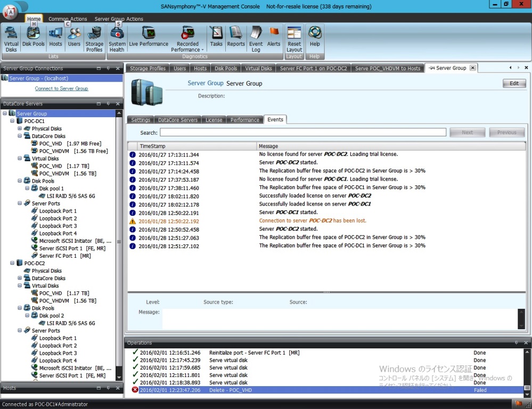
Task: Open the Storage Profiles ribbon icon
Action: (x=94, y=39)
